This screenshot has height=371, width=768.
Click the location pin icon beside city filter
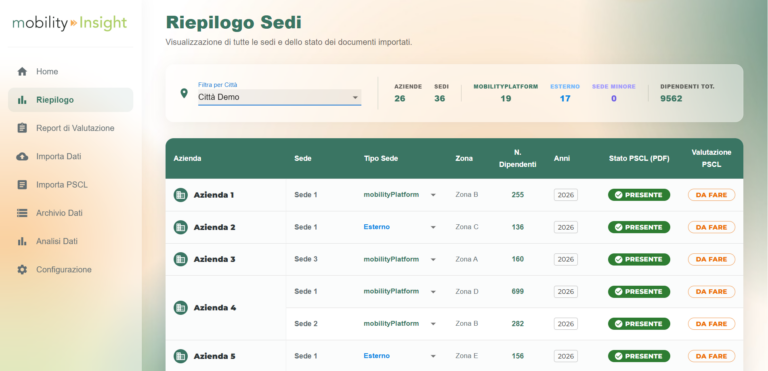point(184,93)
